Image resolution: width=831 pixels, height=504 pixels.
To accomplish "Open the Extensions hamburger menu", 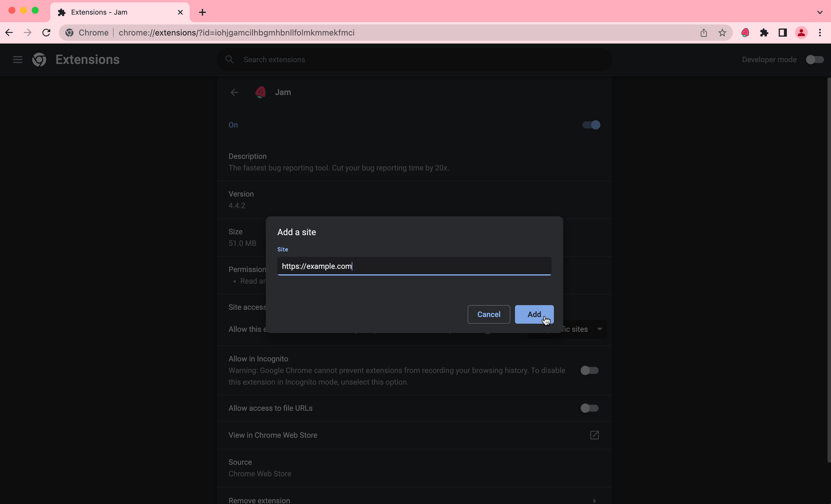I will pyautogui.click(x=17, y=59).
